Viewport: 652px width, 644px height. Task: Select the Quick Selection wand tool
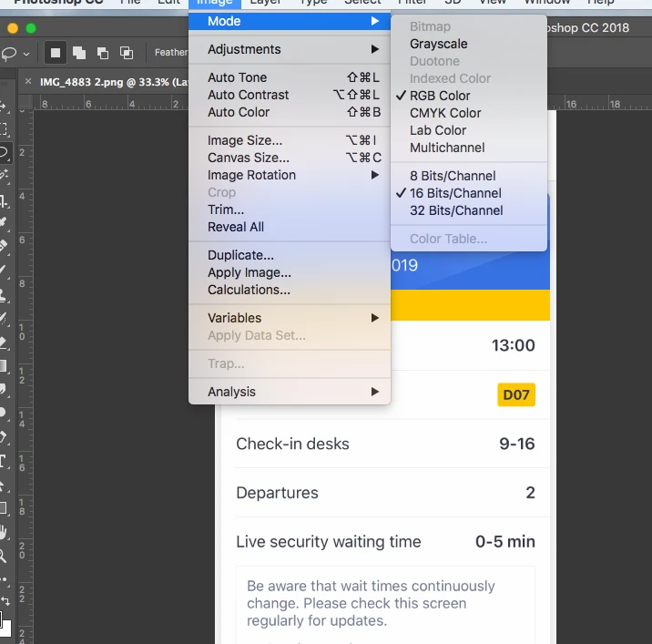tap(4, 175)
